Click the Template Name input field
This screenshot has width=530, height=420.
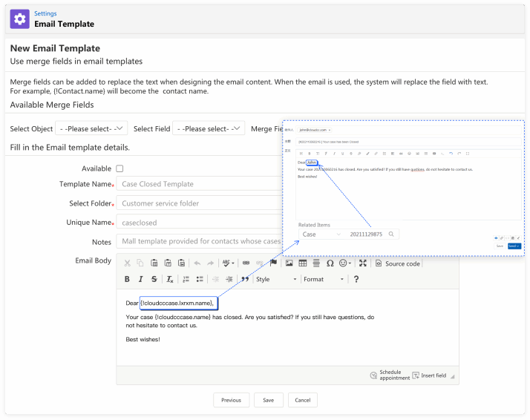[199, 184]
